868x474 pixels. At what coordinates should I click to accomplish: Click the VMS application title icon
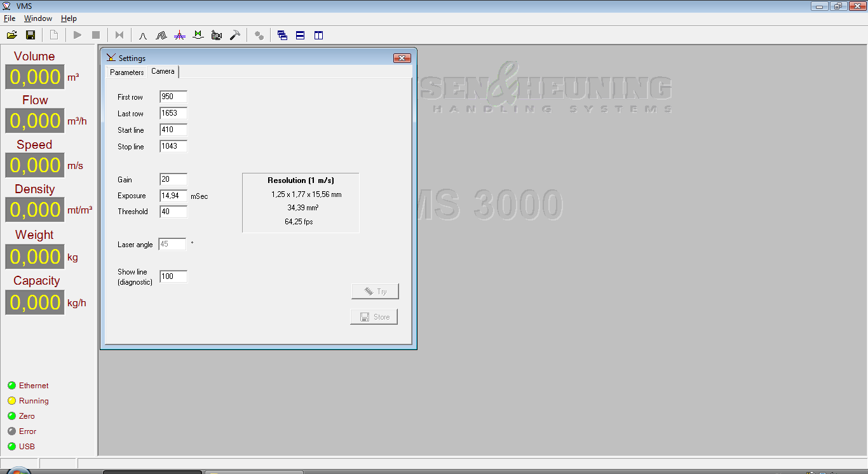pyautogui.click(x=7, y=6)
